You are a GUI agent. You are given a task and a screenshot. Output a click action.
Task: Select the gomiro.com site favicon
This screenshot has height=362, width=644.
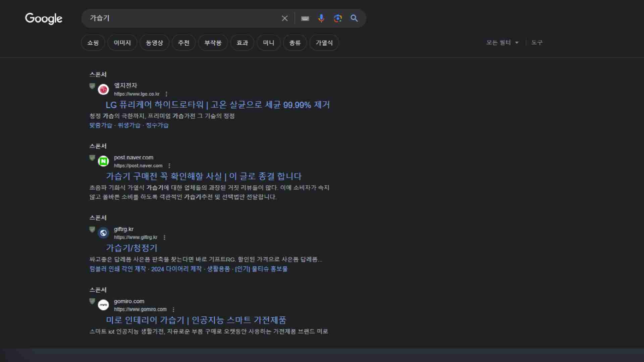103,305
